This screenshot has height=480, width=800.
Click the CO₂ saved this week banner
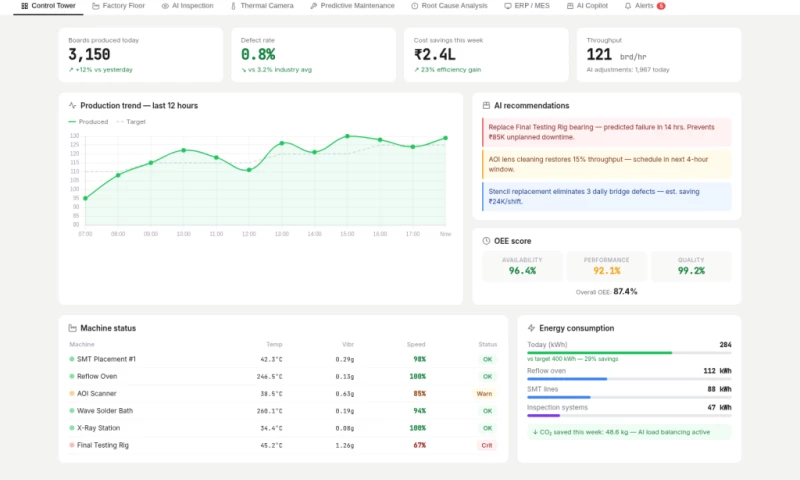click(629, 432)
